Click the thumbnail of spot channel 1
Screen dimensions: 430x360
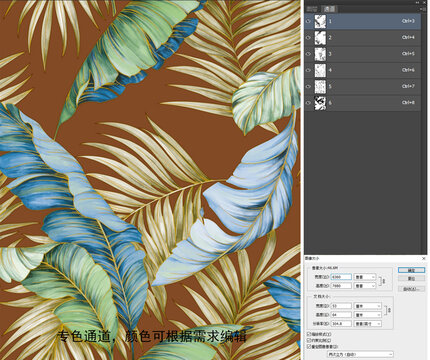320,21
